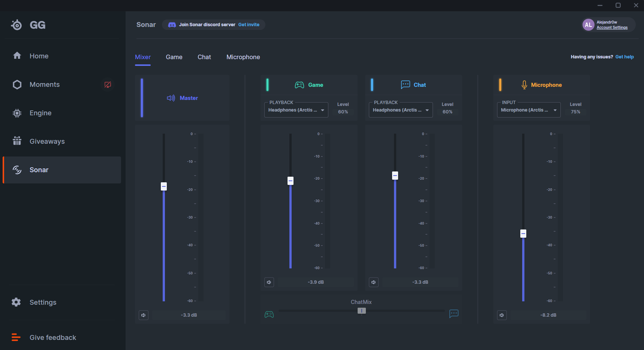Click the Microphone volume slider handle

(x=523, y=234)
